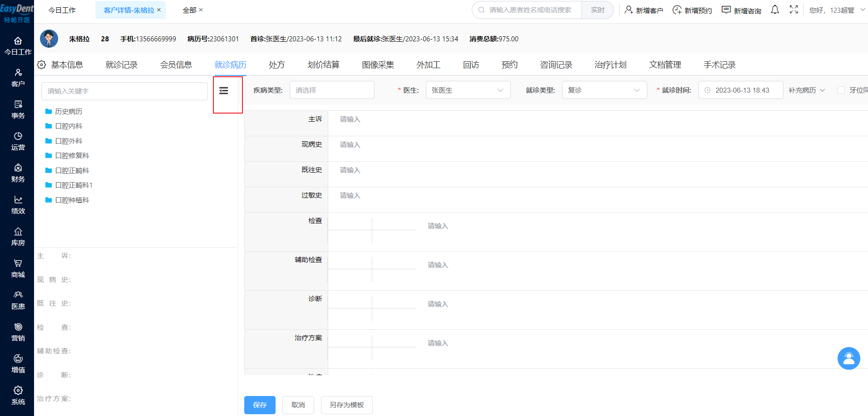
Task: Open the 增值 sidebar module
Action: (18, 364)
